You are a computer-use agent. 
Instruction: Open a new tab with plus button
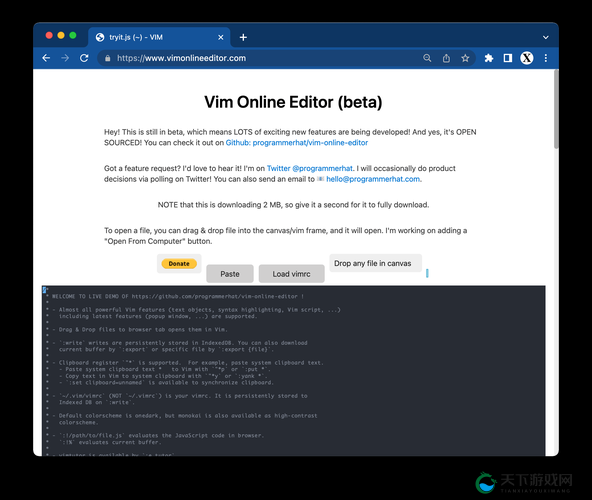point(243,37)
